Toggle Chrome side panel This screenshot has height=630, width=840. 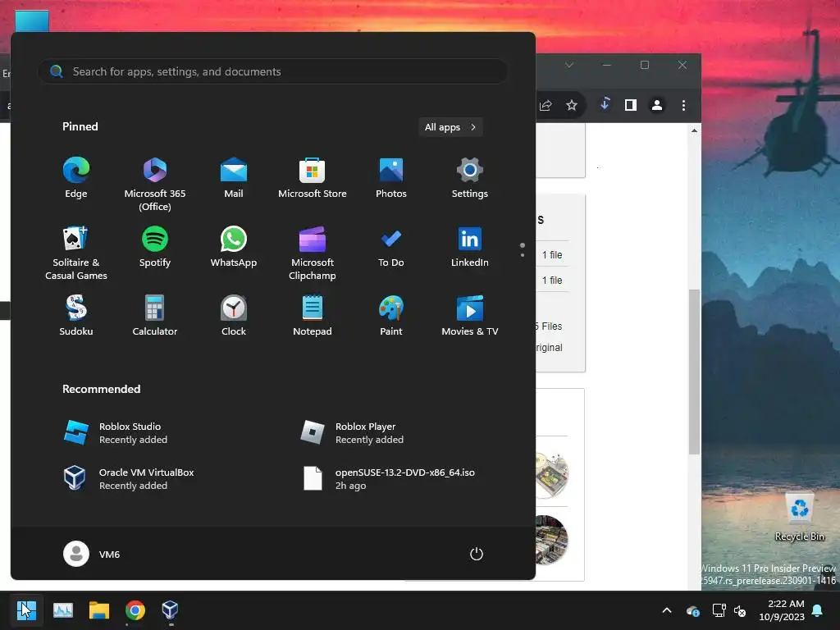[x=631, y=105]
